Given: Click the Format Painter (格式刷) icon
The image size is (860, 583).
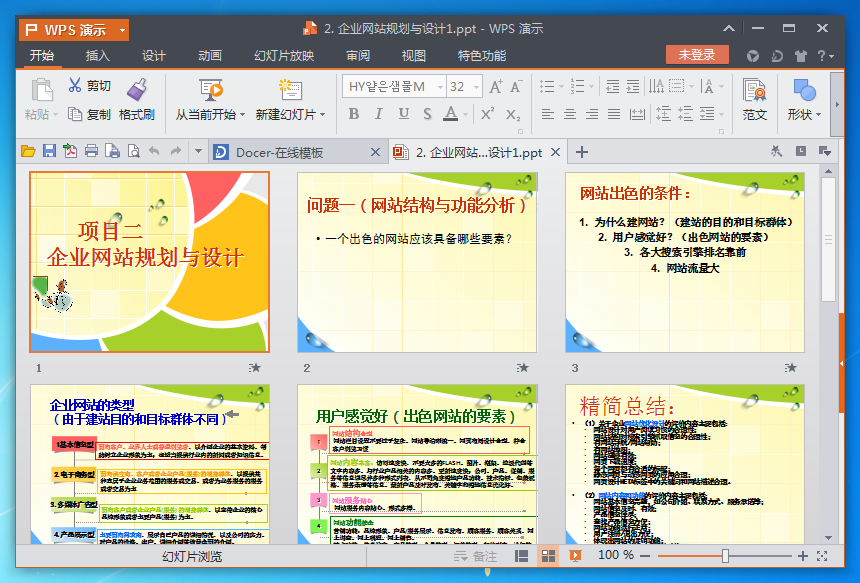Looking at the screenshot, I should pos(137,90).
